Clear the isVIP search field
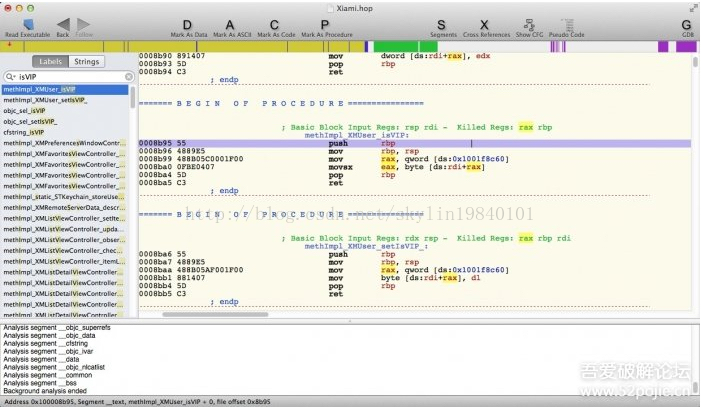The image size is (701, 407). point(129,77)
